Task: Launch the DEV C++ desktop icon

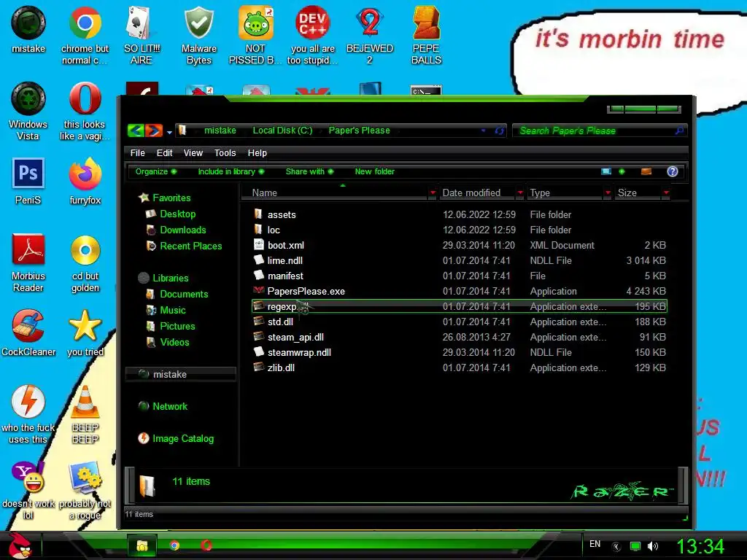Action: click(x=312, y=35)
